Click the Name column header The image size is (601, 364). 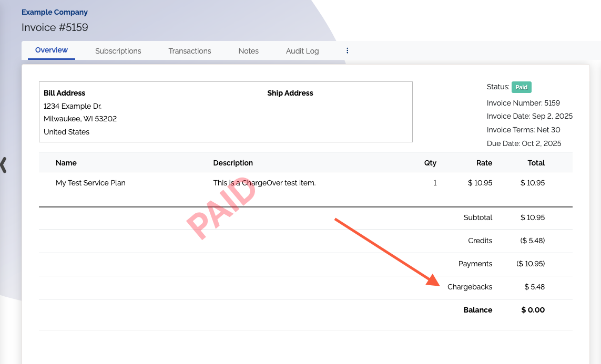(66, 163)
